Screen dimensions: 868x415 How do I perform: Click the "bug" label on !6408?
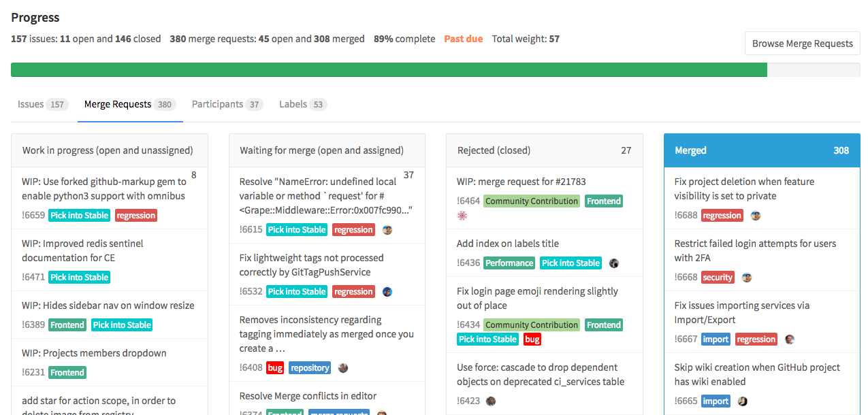[x=274, y=367]
